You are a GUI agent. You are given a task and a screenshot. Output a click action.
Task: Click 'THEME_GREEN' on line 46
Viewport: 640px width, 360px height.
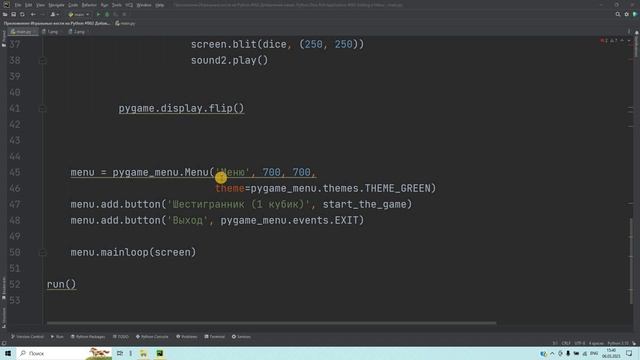tap(398, 189)
